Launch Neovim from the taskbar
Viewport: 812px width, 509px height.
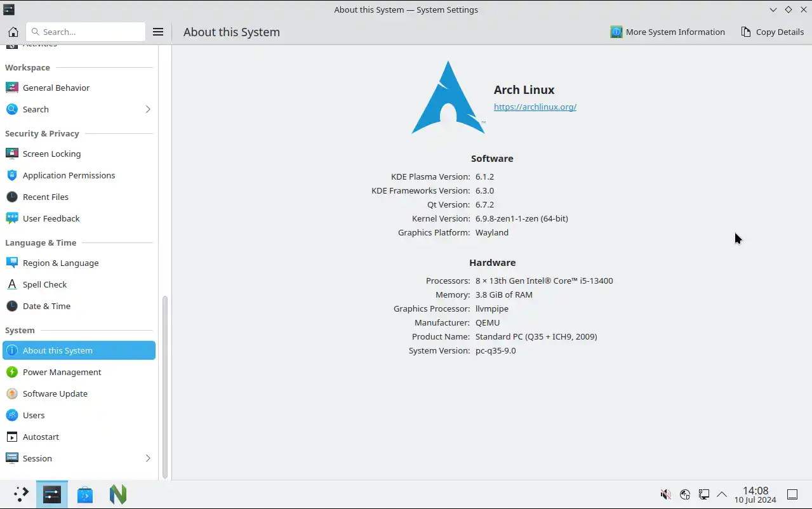(118, 494)
